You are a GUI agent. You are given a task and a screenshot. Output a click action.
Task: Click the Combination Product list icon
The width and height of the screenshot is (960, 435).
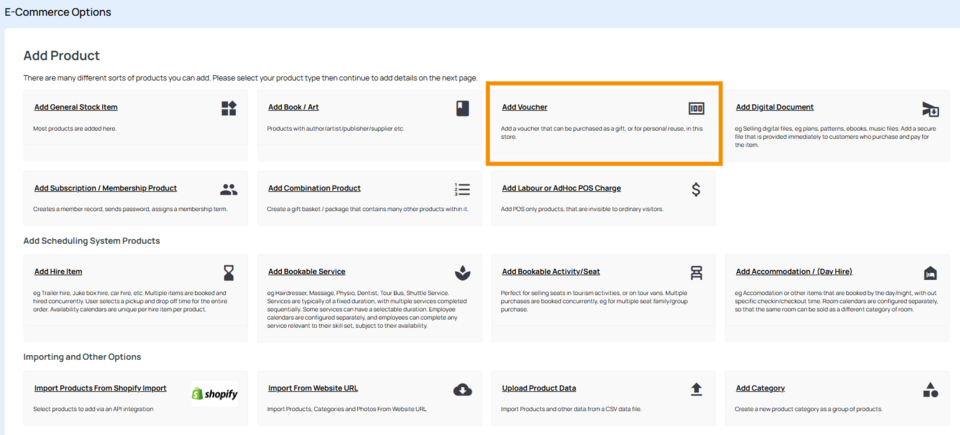[462, 189]
